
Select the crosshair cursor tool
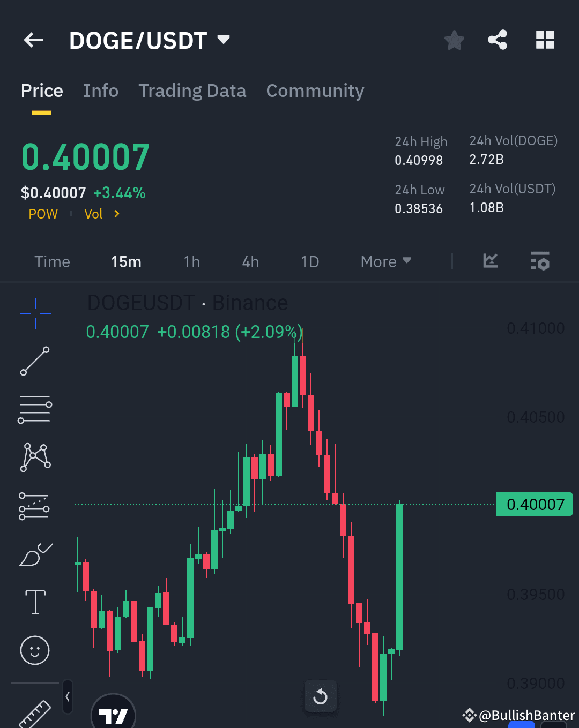click(35, 312)
